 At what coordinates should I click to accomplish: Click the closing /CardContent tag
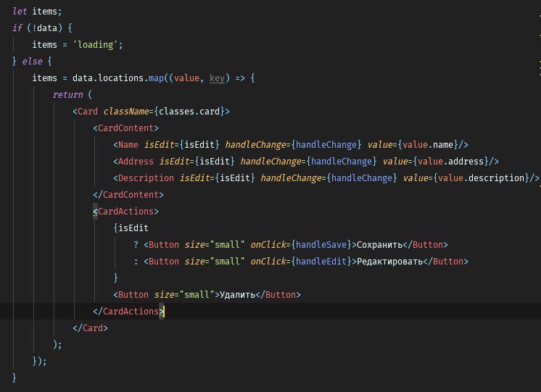pyautogui.click(x=128, y=195)
